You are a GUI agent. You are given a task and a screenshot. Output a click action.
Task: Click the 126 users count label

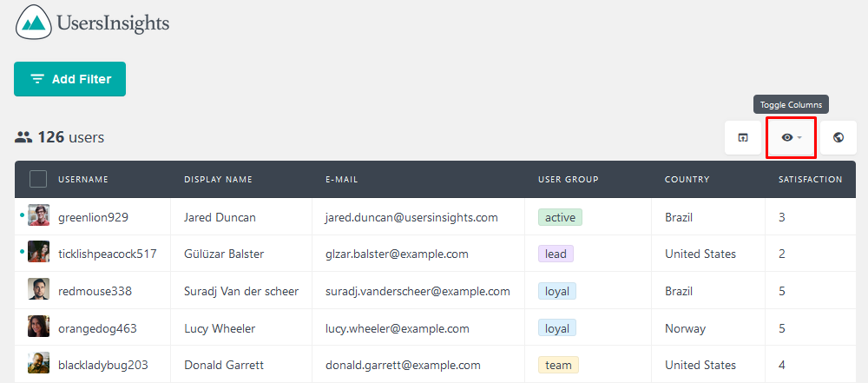coord(71,137)
